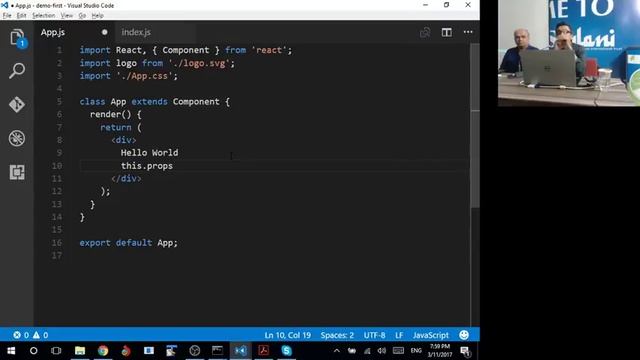Image resolution: width=640 pixels, height=360 pixels.
Task: Open File Explorer from the taskbar
Action: 80,351
